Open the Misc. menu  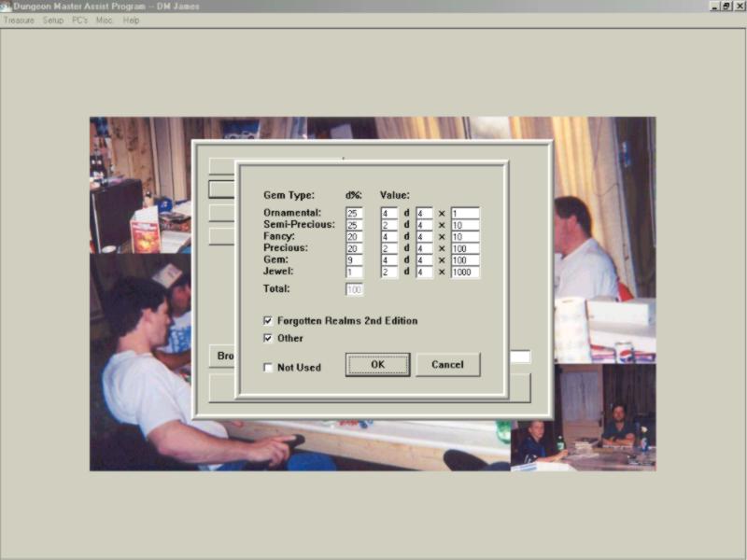click(x=104, y=20)
